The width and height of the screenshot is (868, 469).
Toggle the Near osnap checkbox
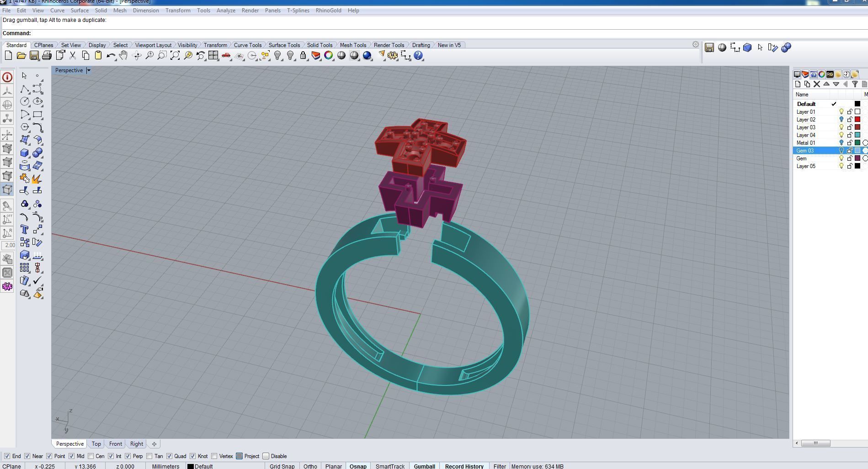(27, 456)
